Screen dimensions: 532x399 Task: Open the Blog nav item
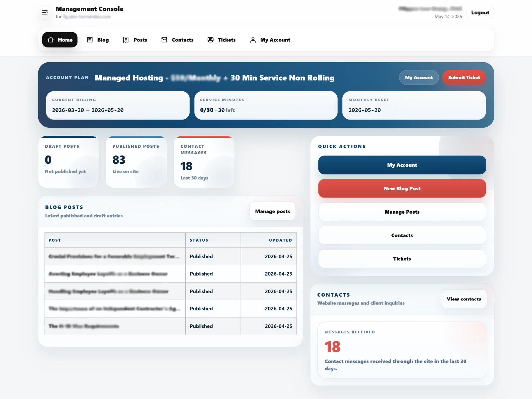coord(98,40)
